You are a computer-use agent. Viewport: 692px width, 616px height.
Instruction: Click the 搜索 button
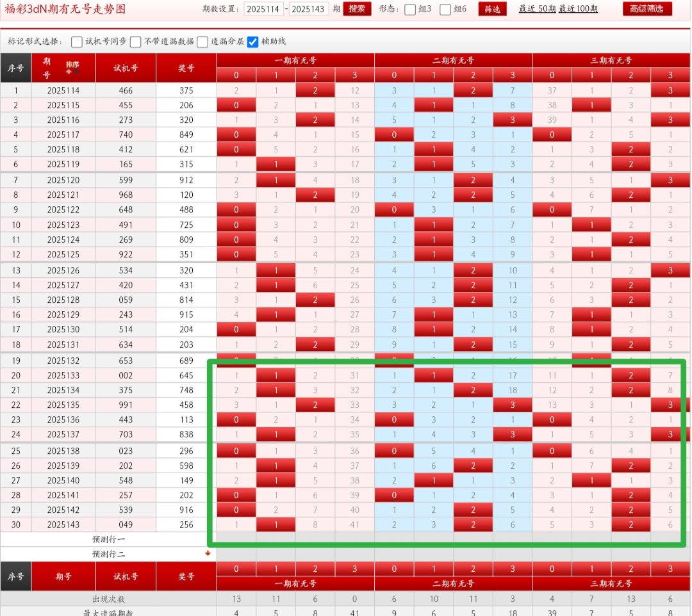pos(357,9)
